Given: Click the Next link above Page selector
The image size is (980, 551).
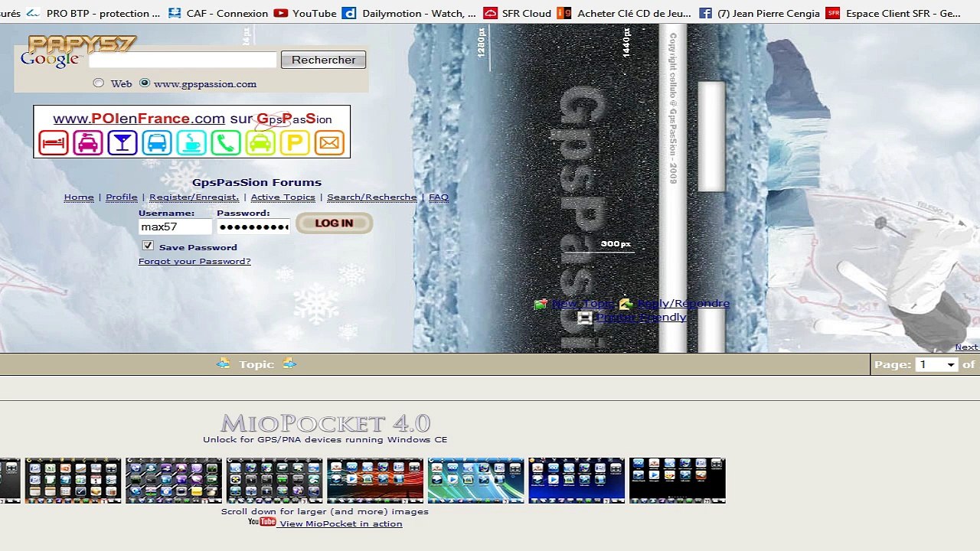Looking at the screenshot, I should [x=966, y=347].
